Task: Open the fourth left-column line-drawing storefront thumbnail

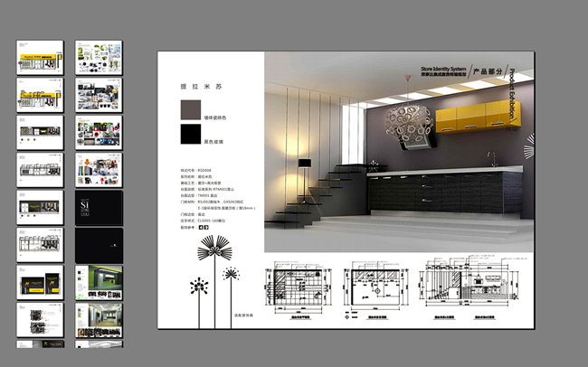Action: click(40, 170)
